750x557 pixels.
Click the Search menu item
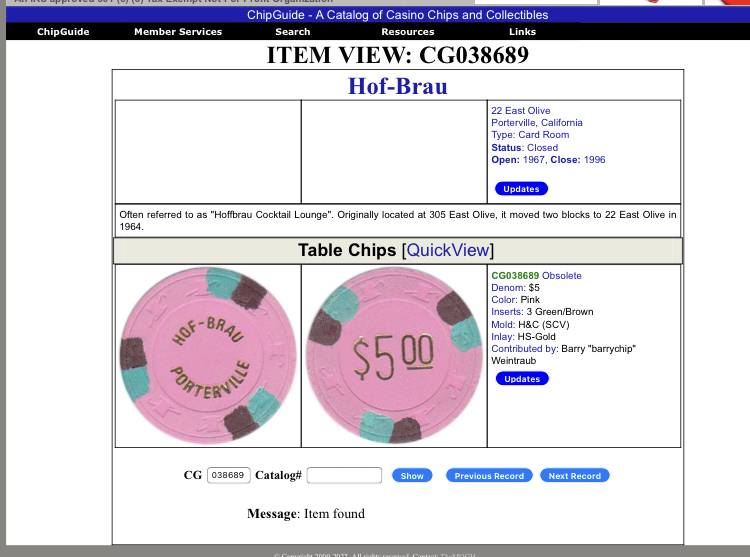click(293, 32)
